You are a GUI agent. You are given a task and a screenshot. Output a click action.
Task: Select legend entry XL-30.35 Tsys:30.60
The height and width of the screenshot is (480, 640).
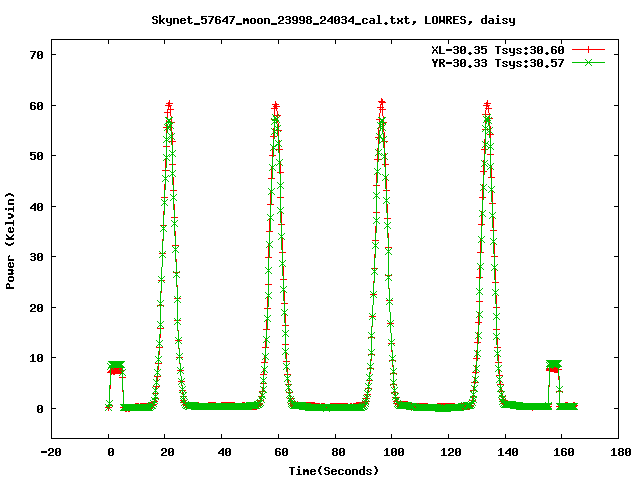click(498, 50)
